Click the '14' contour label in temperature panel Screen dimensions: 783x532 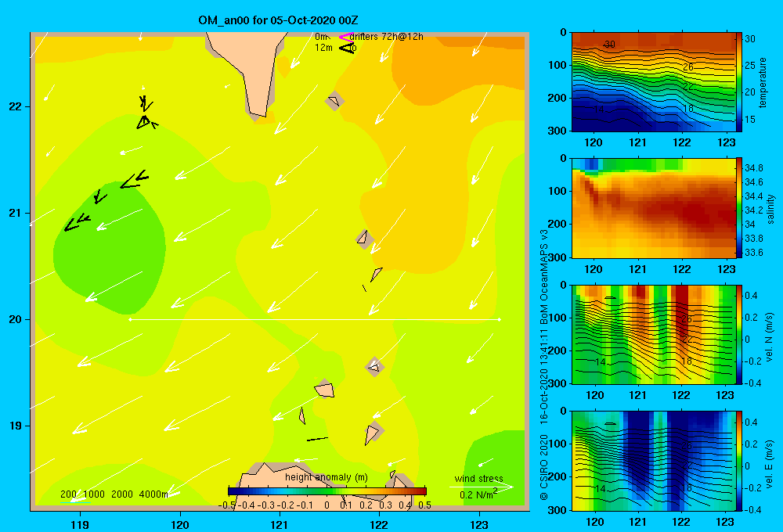pos(599,109)
